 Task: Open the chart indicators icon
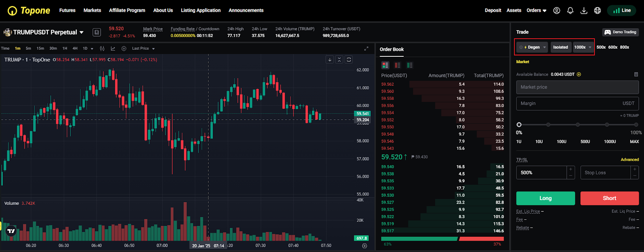tap(113, 48)
